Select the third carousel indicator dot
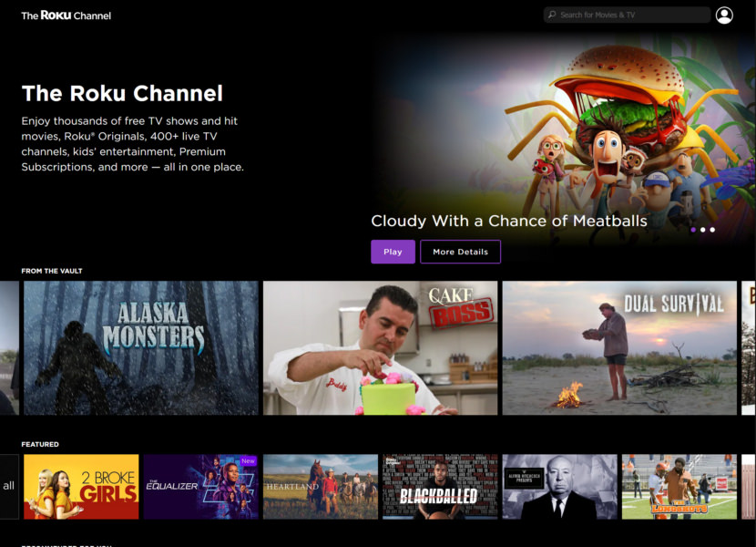Screen dimensions: 756x547 click(712, 229)
